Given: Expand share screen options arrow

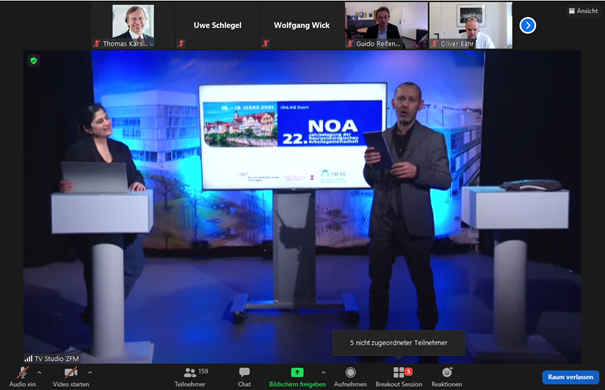Looking at the screenshot, I should [323, 373].
